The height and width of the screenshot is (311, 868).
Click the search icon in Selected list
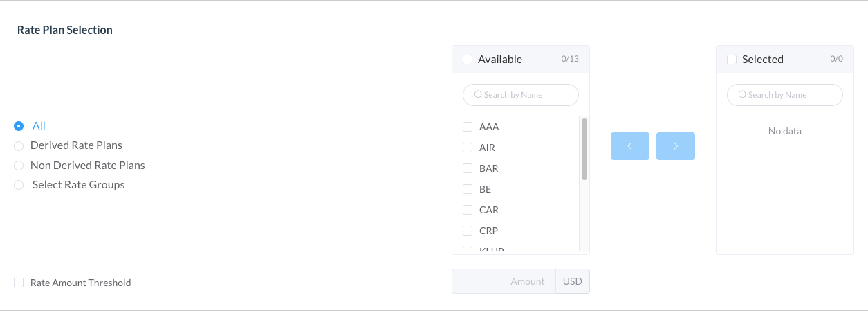pos(742,95)
